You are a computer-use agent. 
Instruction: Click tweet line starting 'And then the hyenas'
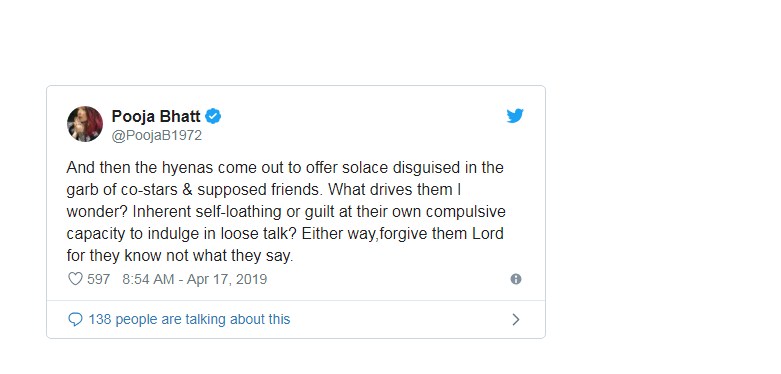pos(285,168)
